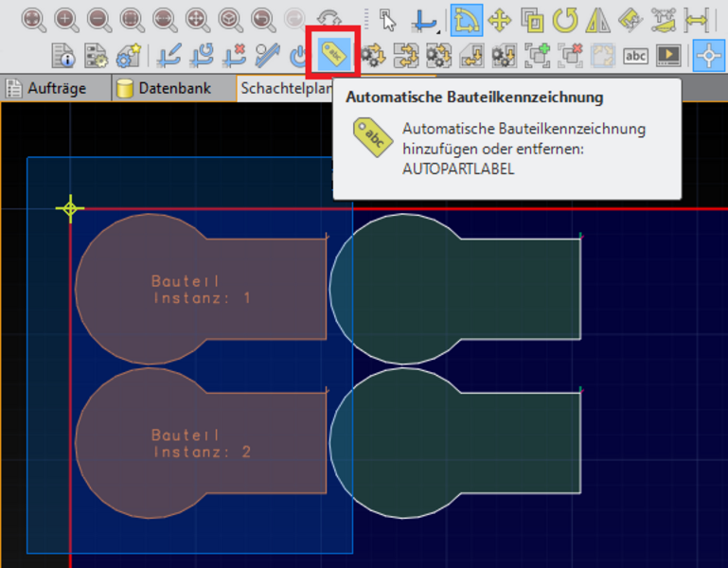Toggle the highlighted crosshair snap button
Screen dimensions: 728x568
[709, 56]
